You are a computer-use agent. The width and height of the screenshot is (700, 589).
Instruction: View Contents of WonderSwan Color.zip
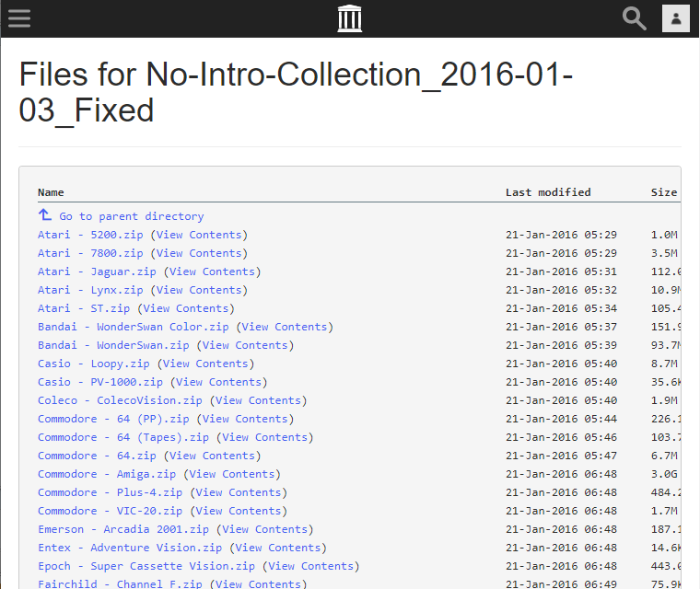click(285, 327)
